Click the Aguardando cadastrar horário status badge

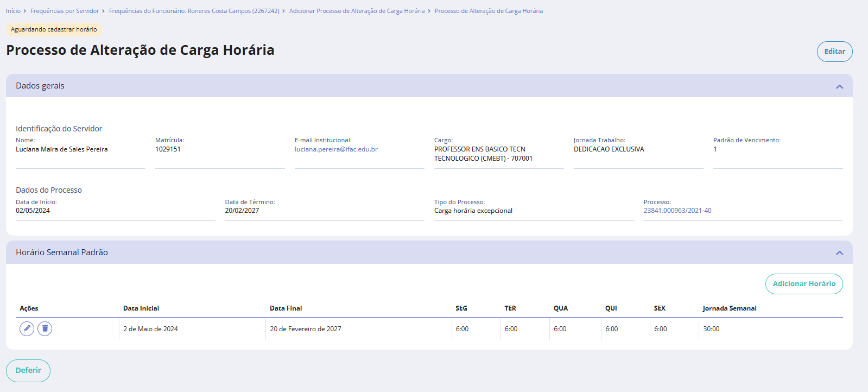[x=54, y=29]
